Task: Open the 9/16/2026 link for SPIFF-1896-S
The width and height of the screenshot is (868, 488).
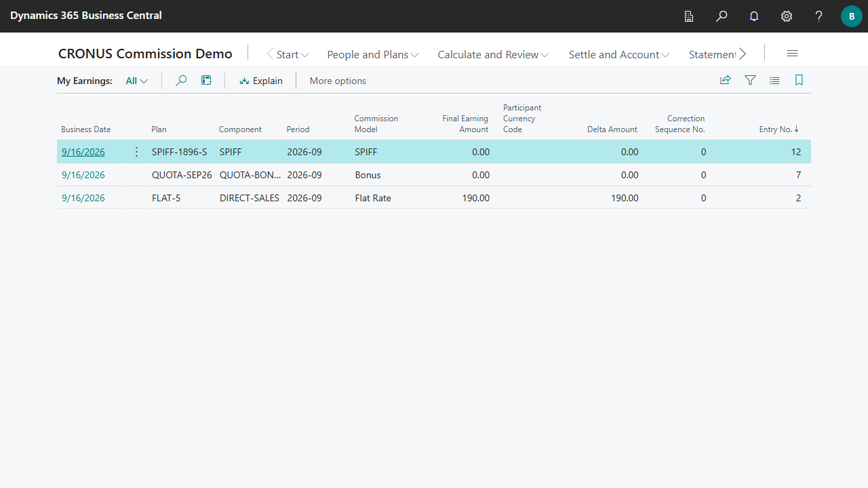Action: point(83,152)
